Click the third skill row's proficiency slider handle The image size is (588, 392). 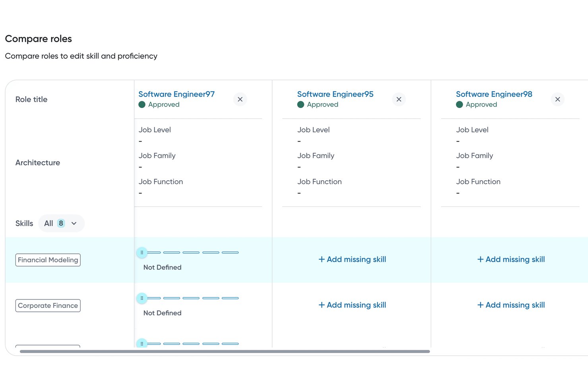pyautogui.click(x=142, y=343)
